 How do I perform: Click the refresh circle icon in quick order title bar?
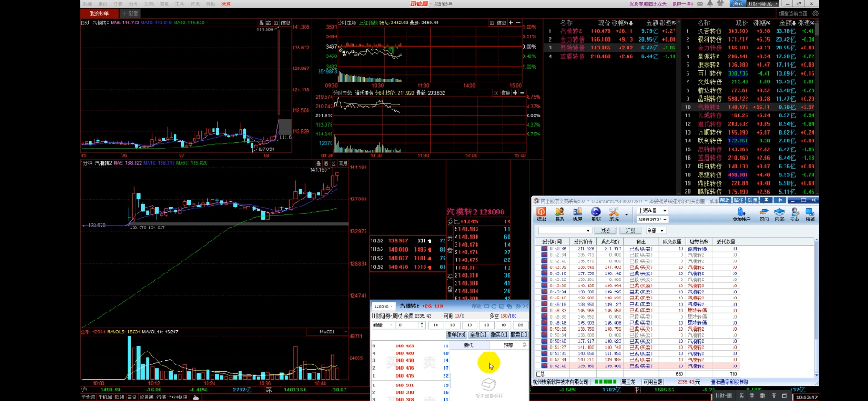[x=494, y=306]
